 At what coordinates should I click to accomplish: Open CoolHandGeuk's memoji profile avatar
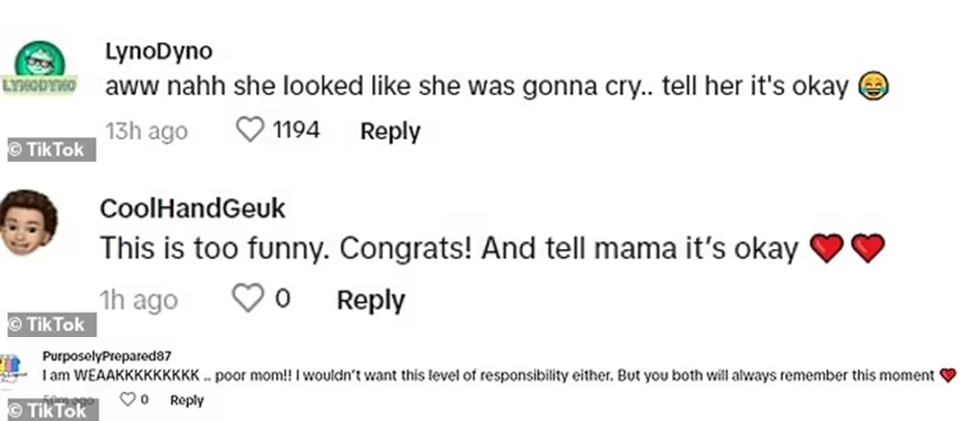29,223
